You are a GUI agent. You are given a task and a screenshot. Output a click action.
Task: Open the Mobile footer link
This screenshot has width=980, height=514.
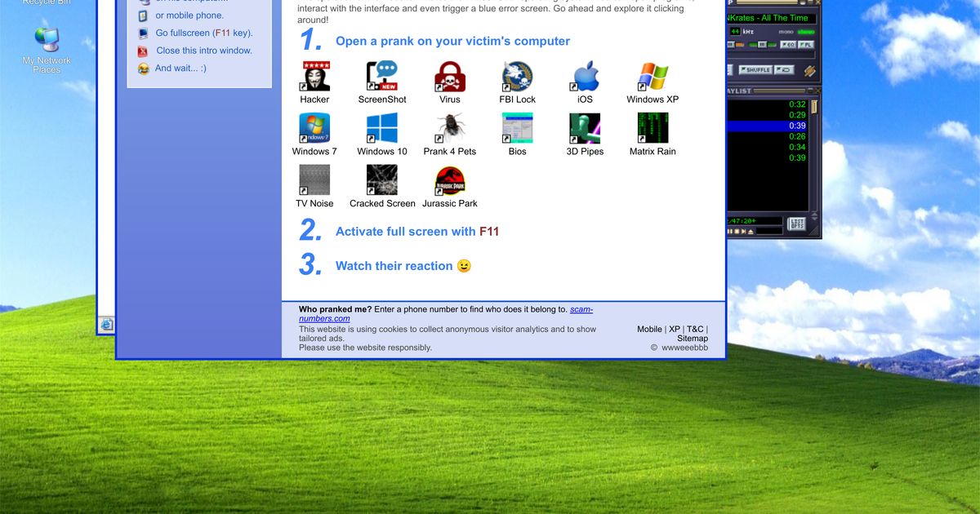(x=649, y=330)
